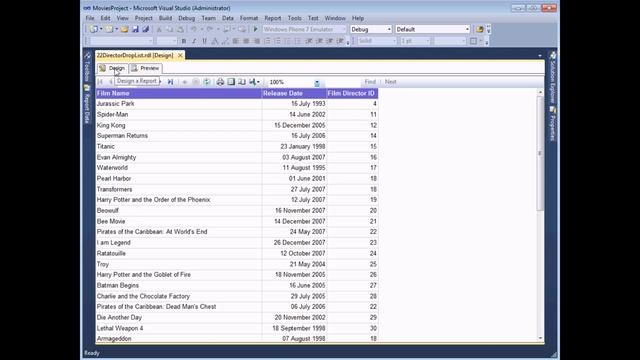The height and width of the screenshot is (360, 640).
Task: Click the scroll down arrow of report
Action: click(540, 338)
